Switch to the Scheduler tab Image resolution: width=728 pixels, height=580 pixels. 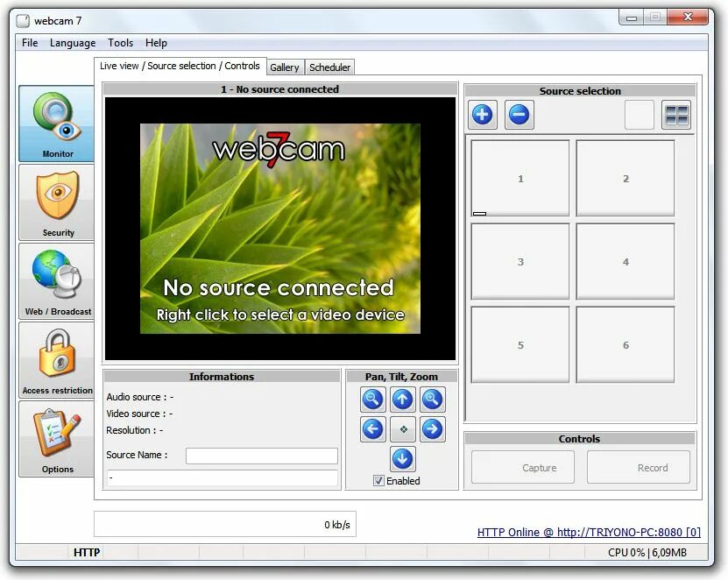[329, 67]
